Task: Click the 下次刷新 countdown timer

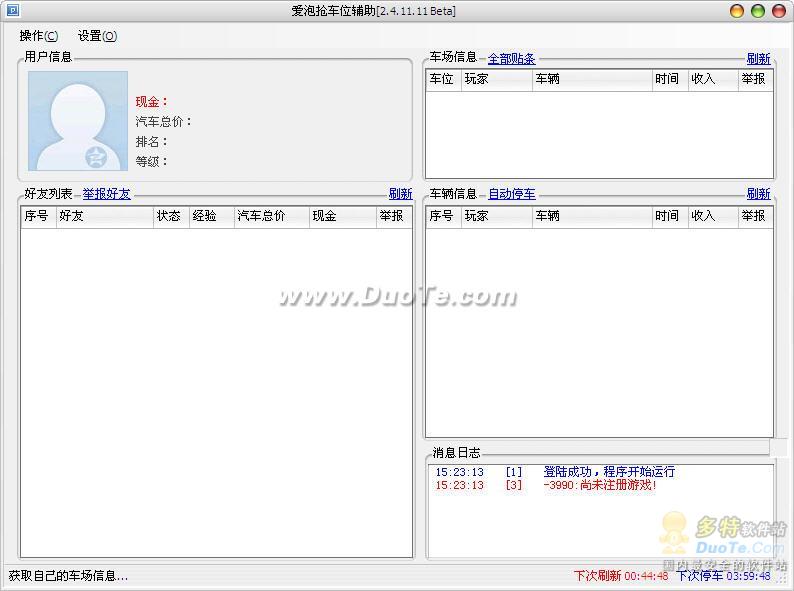Action: [x=621, y=576]
